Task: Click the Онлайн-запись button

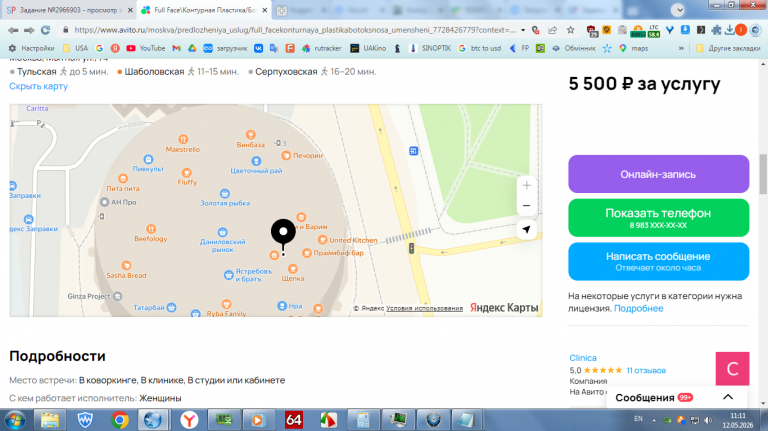Action: click(658, 174)
